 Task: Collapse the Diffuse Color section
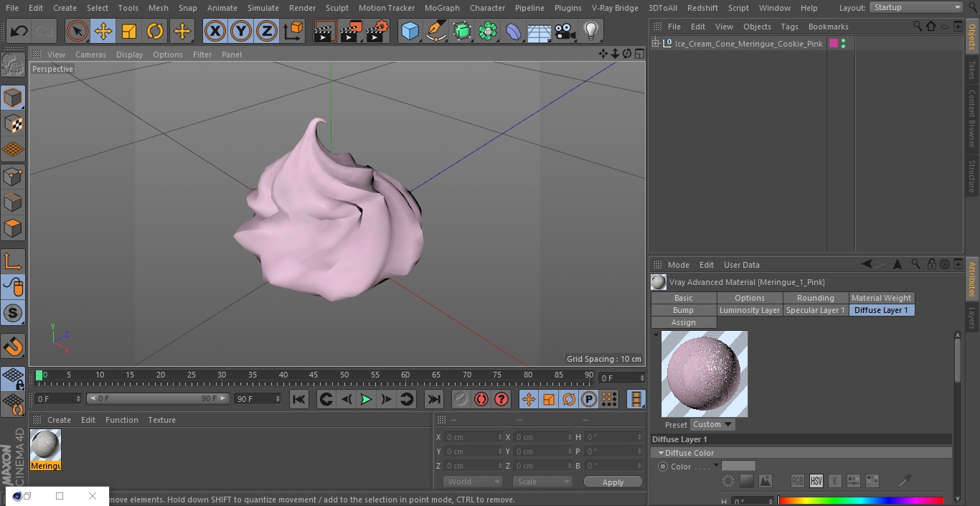[x=661, y=453]
